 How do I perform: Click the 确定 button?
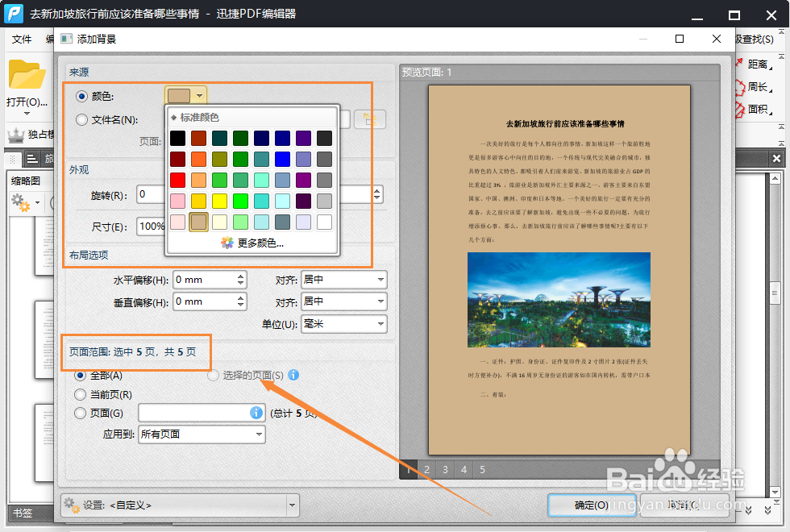[x=591, y=505]
